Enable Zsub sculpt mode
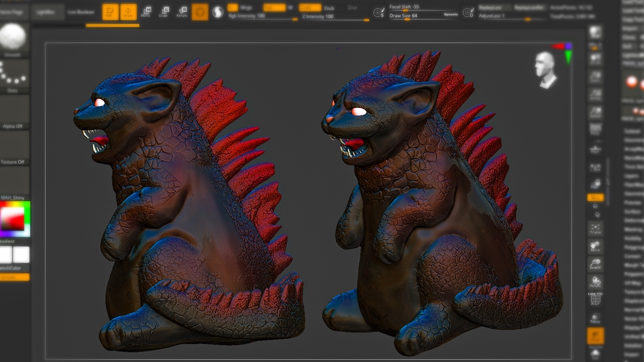This screenshot has height=362, width=644. [329, 8]
